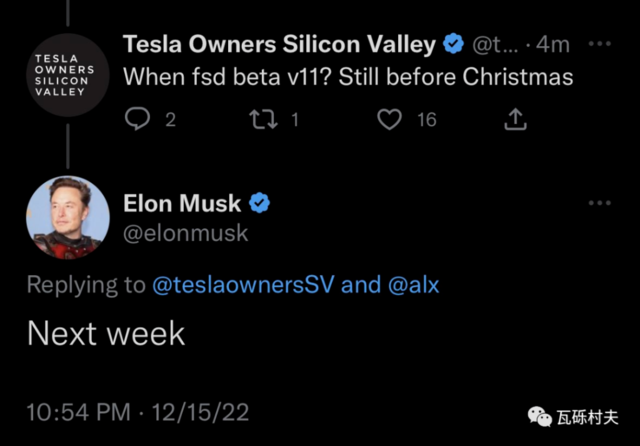This screenshot has height=446, width=640.
Task: Click the 4m time indicator
Action: click(552, 45)
